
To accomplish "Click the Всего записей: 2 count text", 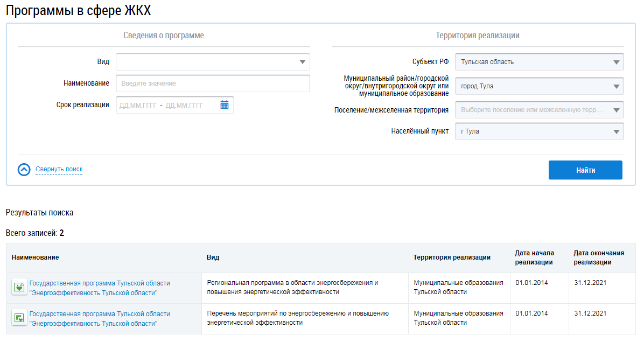I will 35,233.
